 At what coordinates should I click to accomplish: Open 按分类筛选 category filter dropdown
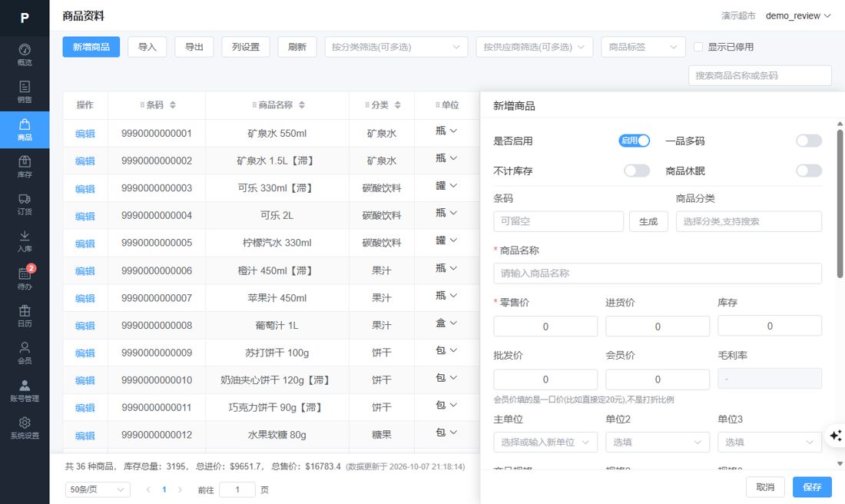396,47
